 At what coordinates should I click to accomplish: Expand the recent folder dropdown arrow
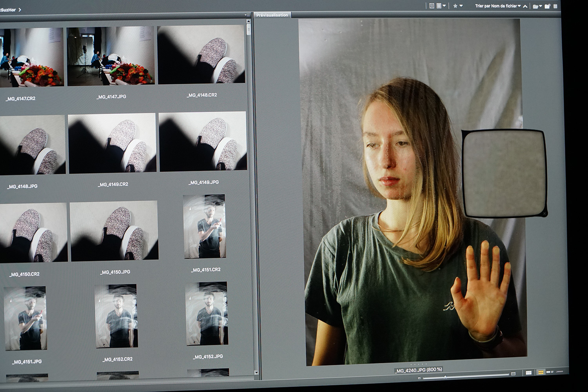(541, 6)
